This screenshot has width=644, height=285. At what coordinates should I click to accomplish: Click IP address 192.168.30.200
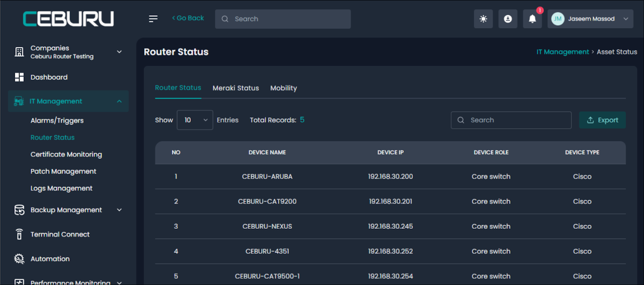pos(390,176)
